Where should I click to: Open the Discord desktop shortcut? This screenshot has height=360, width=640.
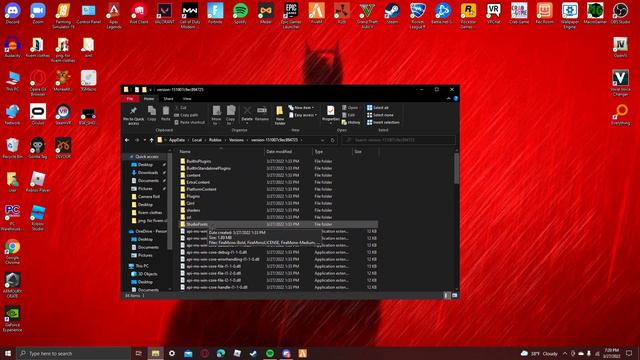coord(12,13)
